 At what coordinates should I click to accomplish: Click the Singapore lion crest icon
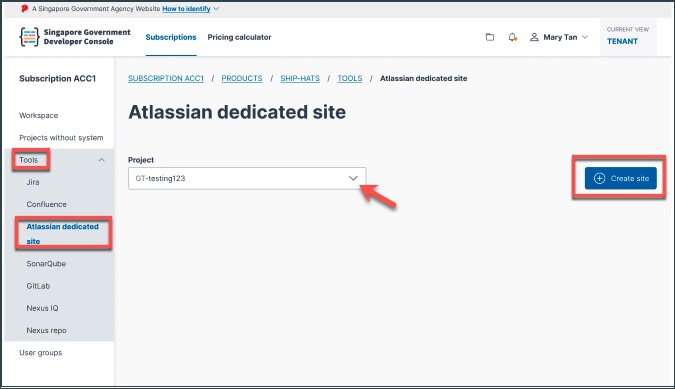tap(25, 8)
